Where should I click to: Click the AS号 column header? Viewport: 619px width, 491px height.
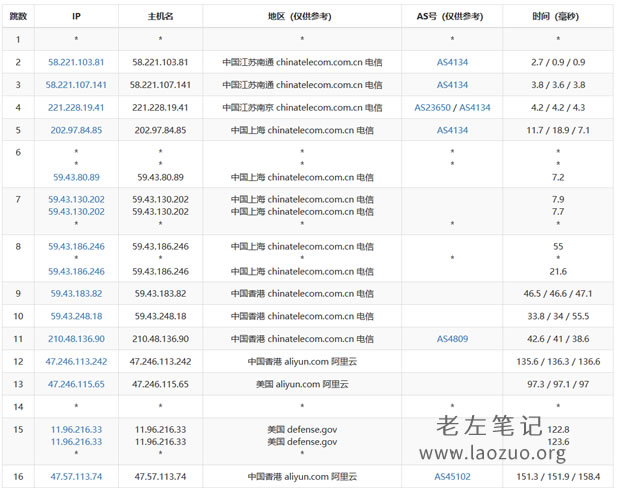coord(452,17)
